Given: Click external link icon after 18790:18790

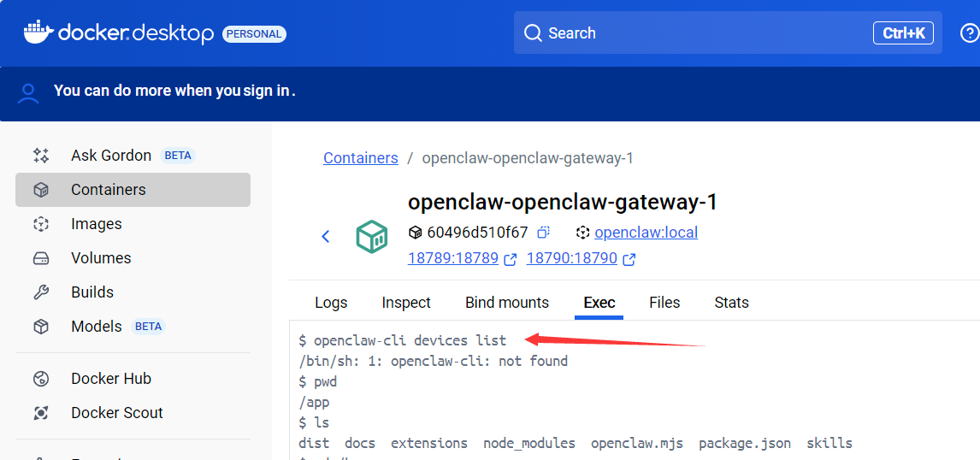Looking at the screenshot, I should click(x=629, y=259).
